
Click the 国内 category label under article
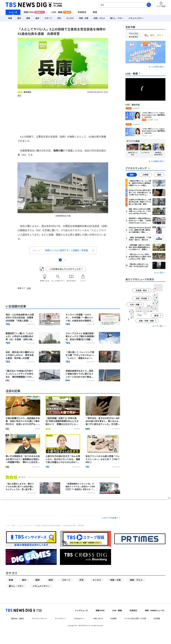click(x=19, y=96)
